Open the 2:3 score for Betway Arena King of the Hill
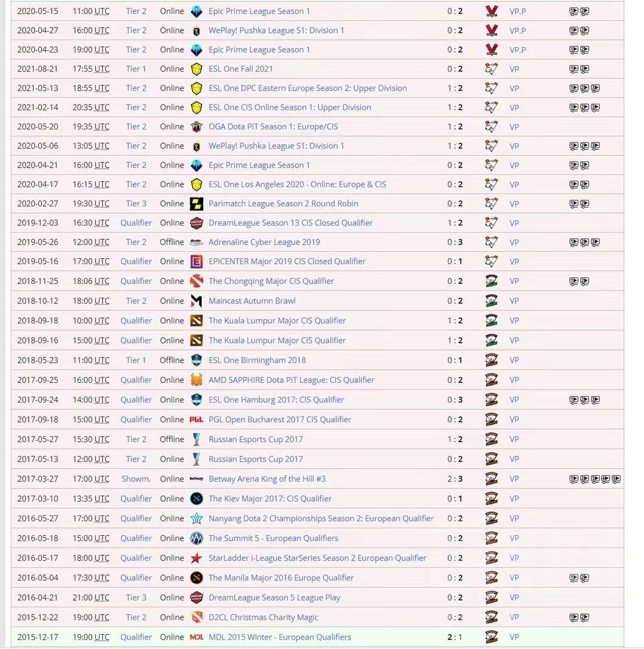This screenshot has width=644, height=649. [455, 478]
